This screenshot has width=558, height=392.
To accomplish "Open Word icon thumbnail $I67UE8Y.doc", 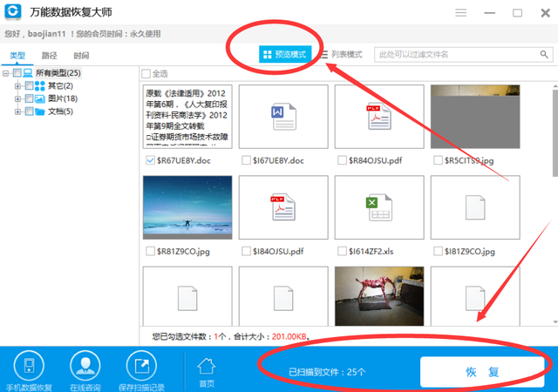I will [283, 117].
